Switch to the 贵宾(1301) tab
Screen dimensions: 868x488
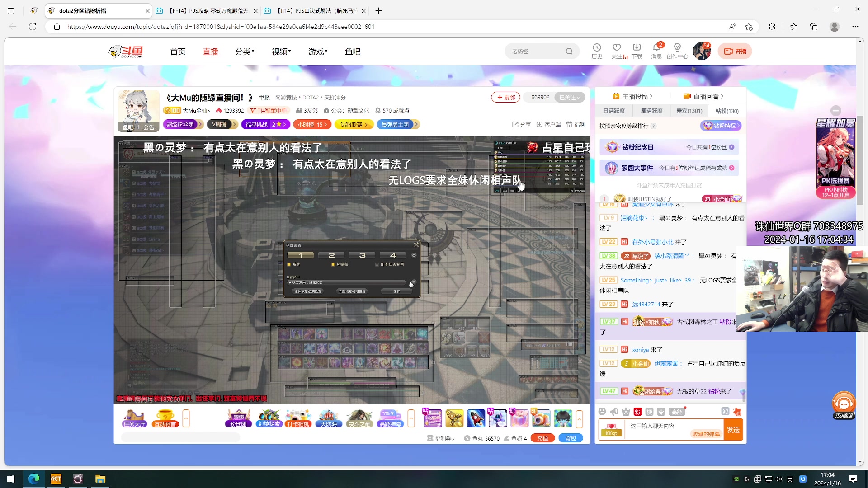(689, 111)
